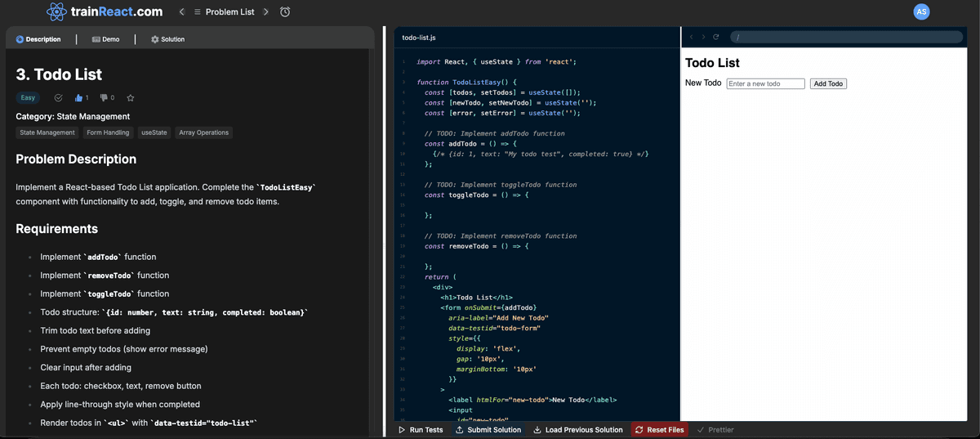Click 'const removeTodo = () => {' line
This screenshot has height=439, width=980.
477,246
